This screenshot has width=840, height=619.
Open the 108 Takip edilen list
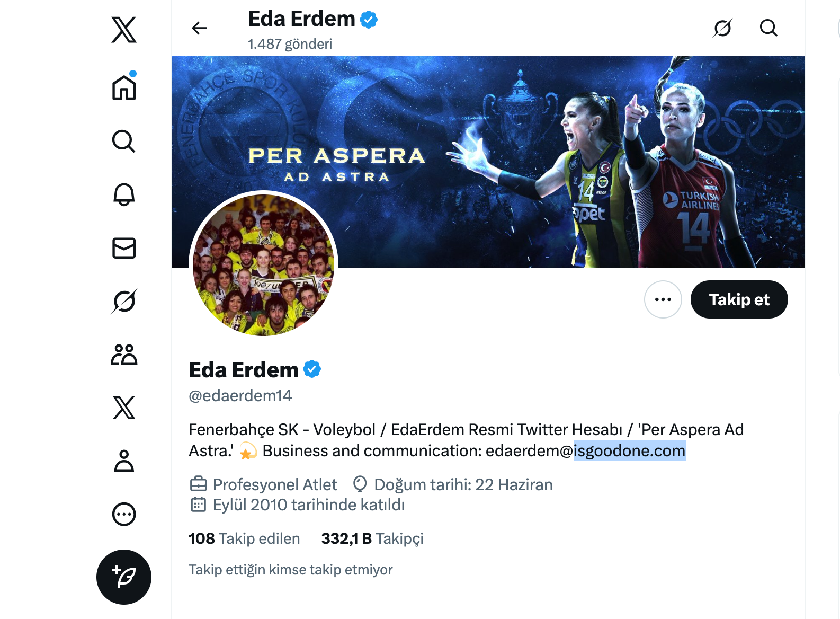click(244, 538)
